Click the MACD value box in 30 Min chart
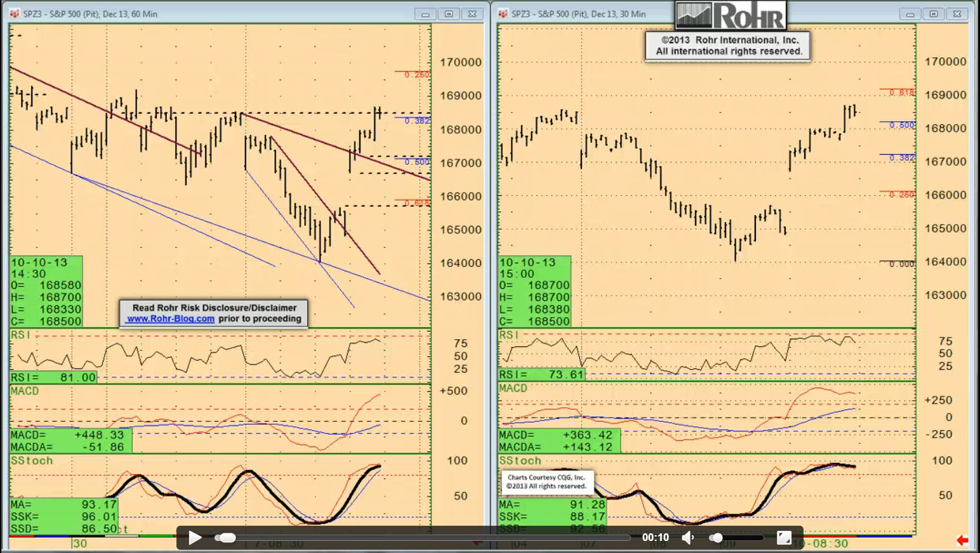 559,441
